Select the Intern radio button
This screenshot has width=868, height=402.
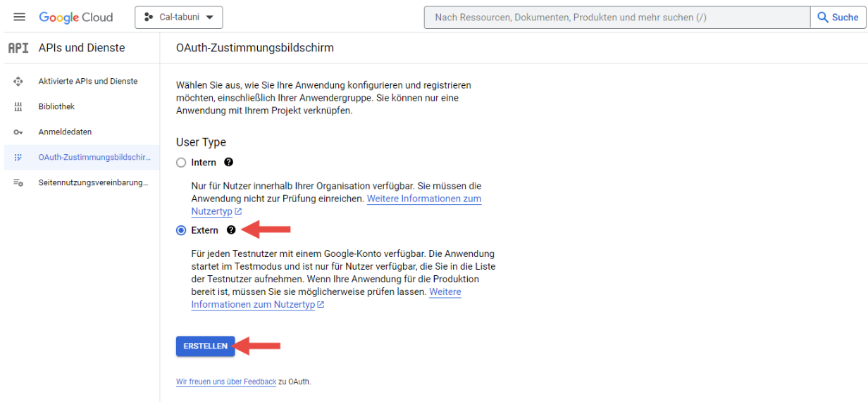coord(182,163)
